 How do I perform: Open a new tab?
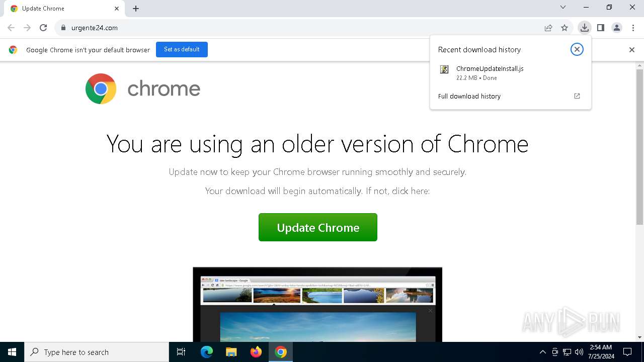coord(136,9)
